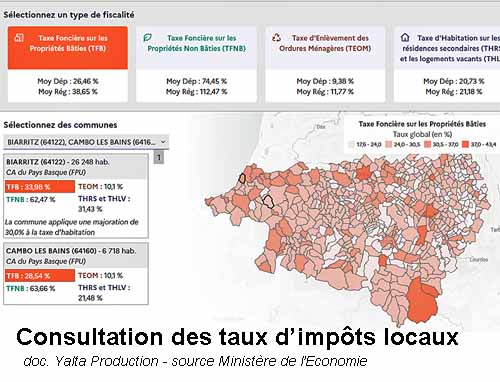Click the TFNB : 62,47 % value for Biarritz

click(31, 200)
